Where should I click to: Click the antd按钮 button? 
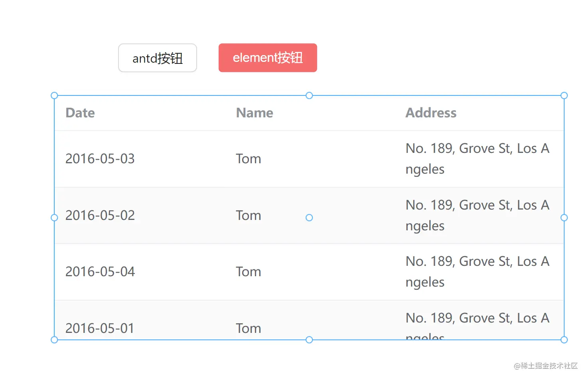point(158,58)
